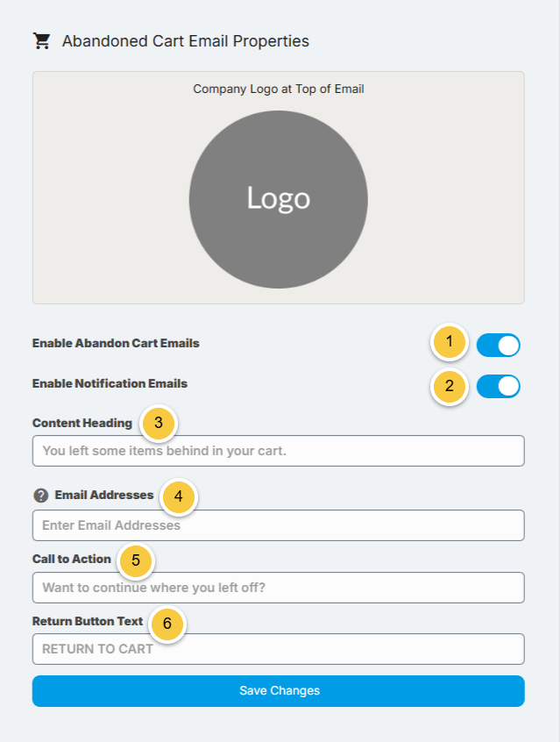560x742 pixels.
Task: Click the shopping cart icon in header
Action: pos(41,41)
